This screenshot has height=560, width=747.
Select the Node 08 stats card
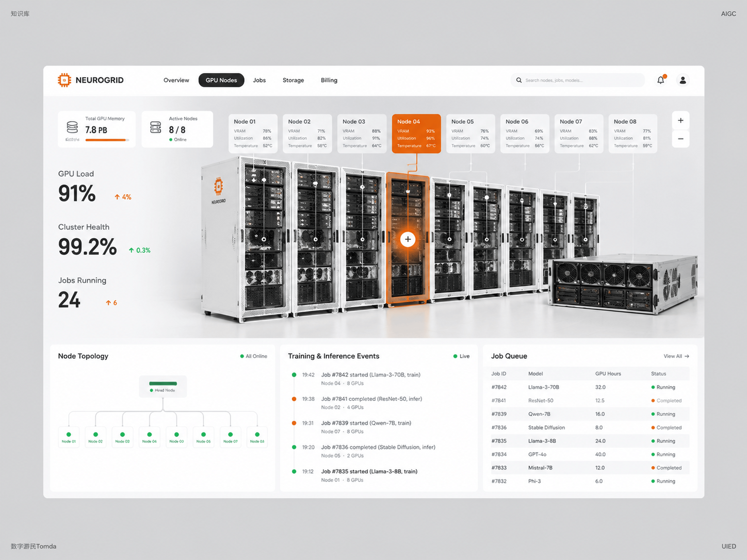click(x=633, y=134)
